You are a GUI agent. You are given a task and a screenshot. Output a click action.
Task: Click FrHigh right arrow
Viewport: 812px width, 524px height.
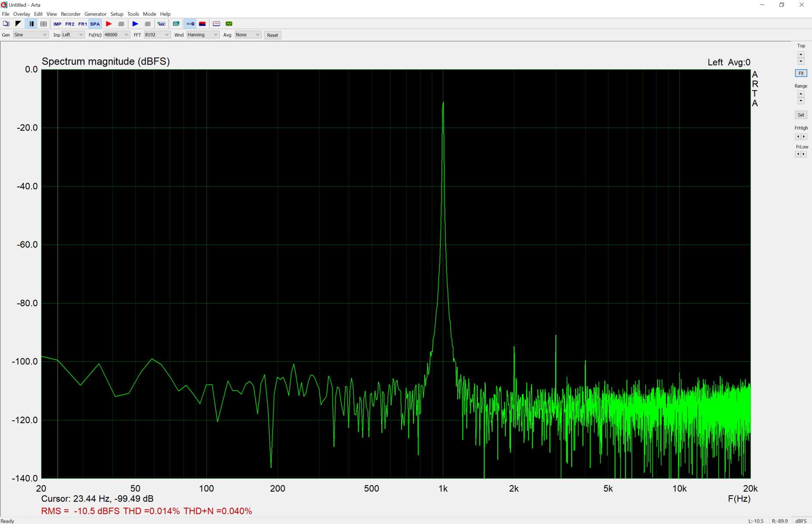tap(804, 137)
